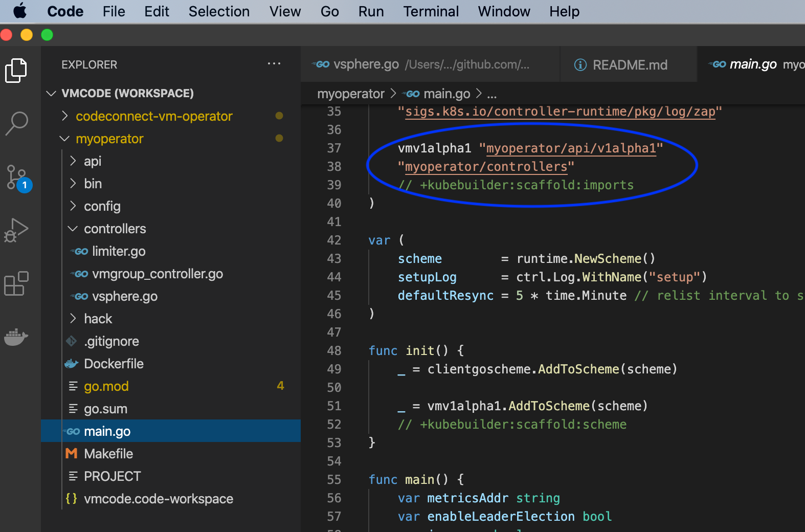Viewport: 805px width, 532px height.
Task: Click the func main() declaration line
Action: 416,480
